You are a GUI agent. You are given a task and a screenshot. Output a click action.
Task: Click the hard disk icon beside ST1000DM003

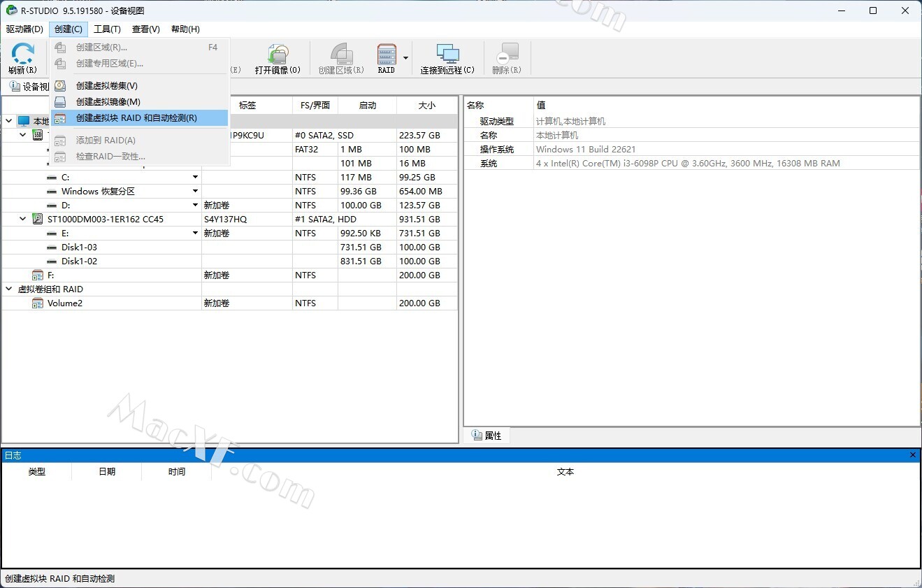click(x=38, y=219)
